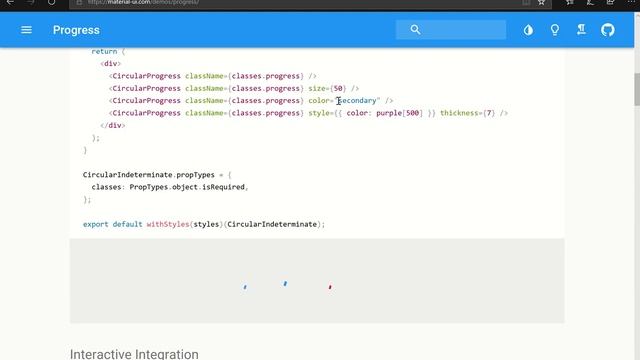Click withStyles(styles) in export line
640x360 pixels.
point(185,224)
